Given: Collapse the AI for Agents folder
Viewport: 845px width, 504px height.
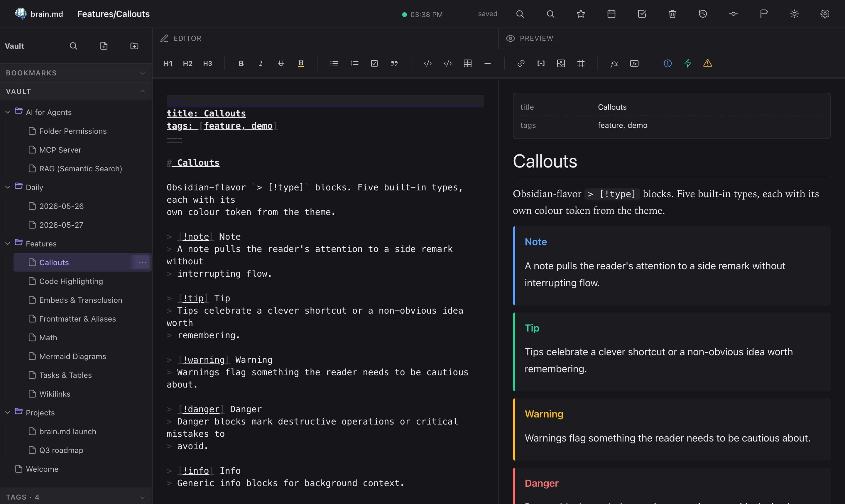Looking at the screenshot, I should [7, 112].
